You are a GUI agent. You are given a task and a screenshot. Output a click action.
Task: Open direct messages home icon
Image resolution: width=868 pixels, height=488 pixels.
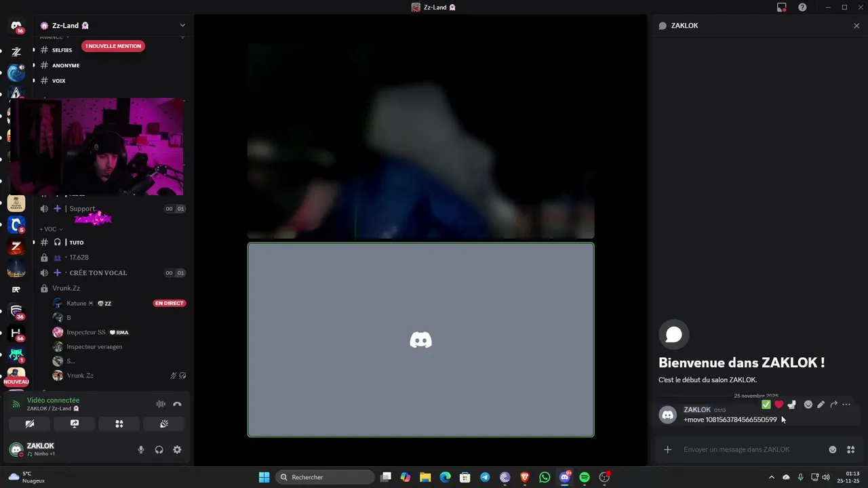pos(16,26)
